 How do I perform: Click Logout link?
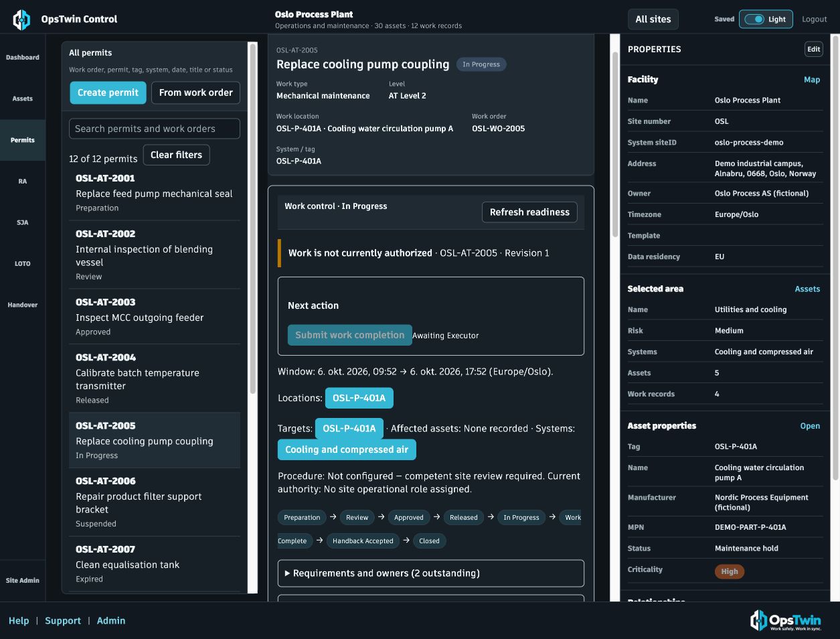[x=815, y=19]
